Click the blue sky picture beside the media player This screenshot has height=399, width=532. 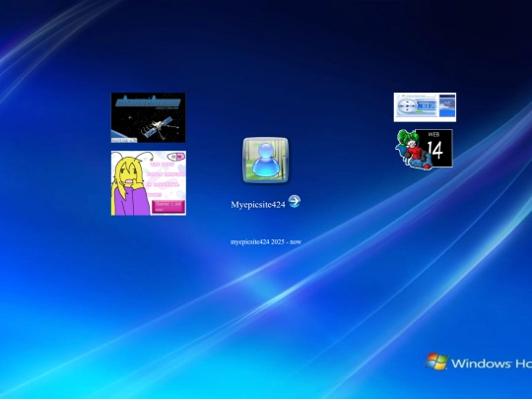pos(447,106)
